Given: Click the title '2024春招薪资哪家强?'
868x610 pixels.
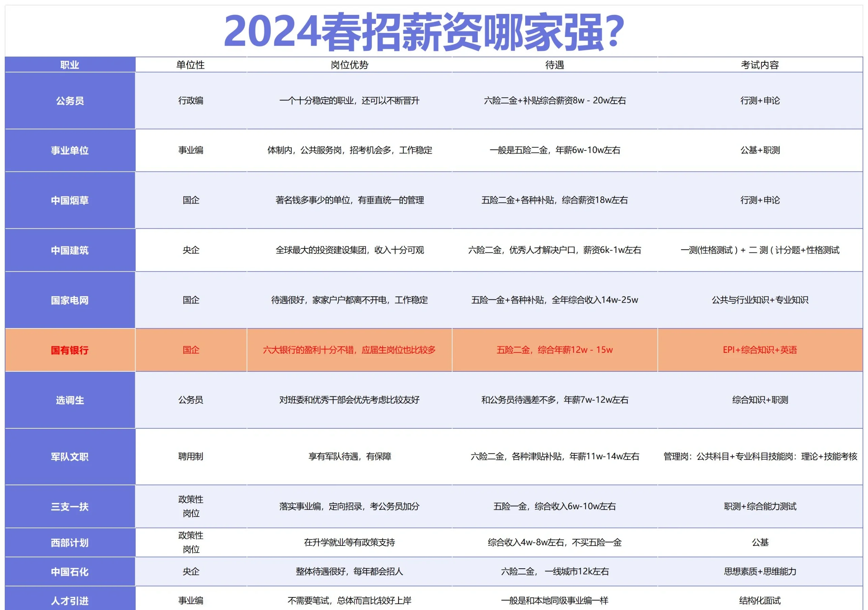Looking at the screenshot, I should (x=424, y=32).
